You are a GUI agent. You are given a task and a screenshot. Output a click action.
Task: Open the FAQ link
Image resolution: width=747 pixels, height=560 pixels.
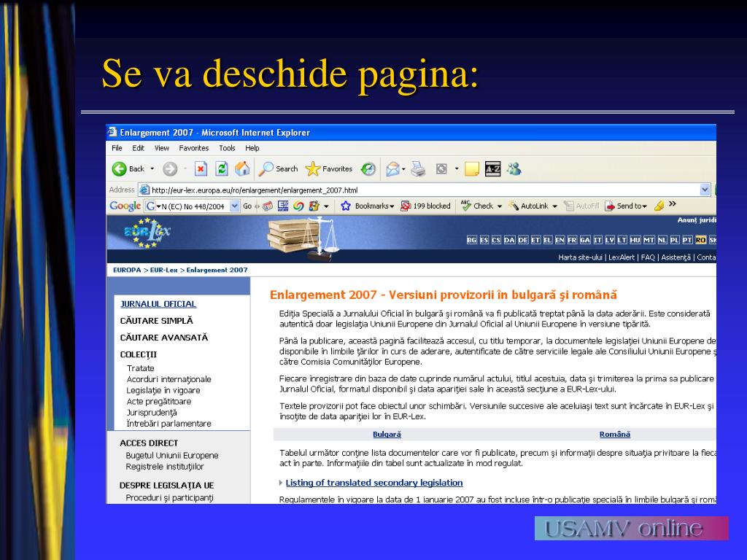pos(648,257)
